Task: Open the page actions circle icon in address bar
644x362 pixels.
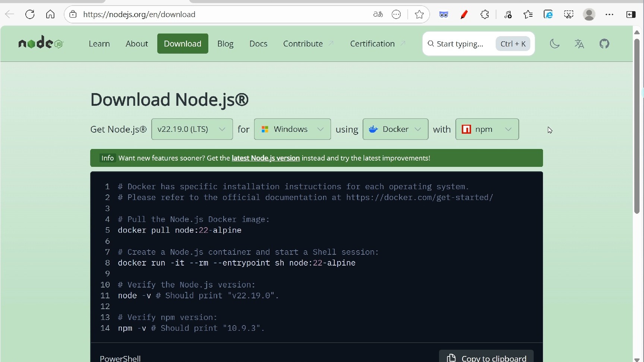Action: (396, 15)
